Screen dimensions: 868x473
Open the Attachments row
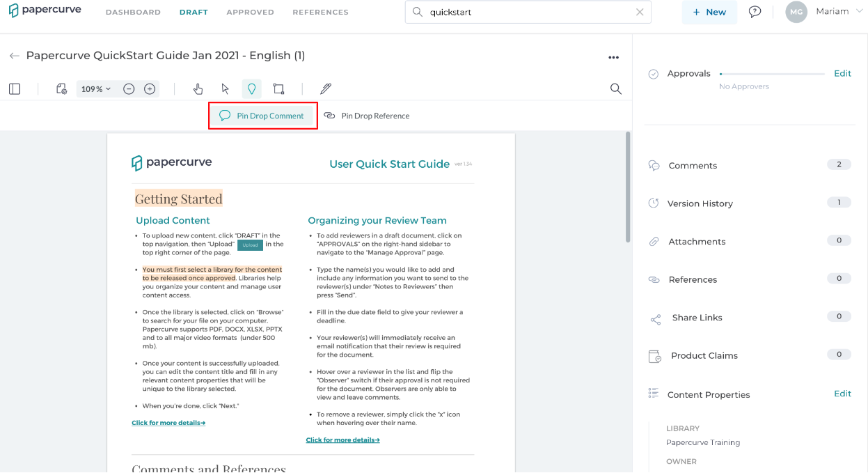click(749, 241)
